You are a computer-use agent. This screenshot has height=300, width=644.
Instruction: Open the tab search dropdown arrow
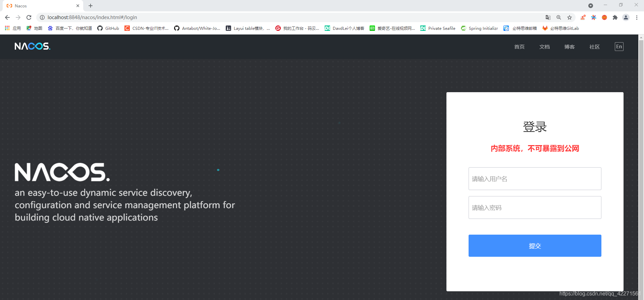click(x=591, y=6)
